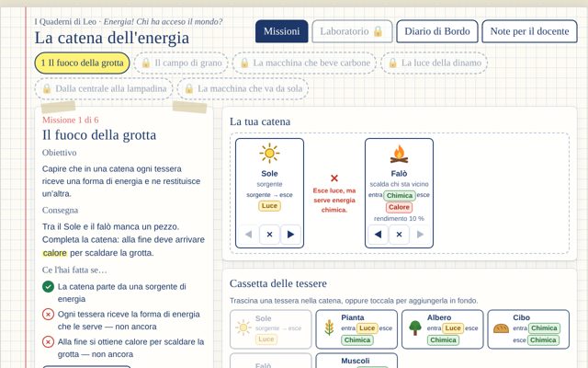Screen dimensions: 588x368
Task: Click the tree icon on Albero tile
Action: [x=414, y=328]
